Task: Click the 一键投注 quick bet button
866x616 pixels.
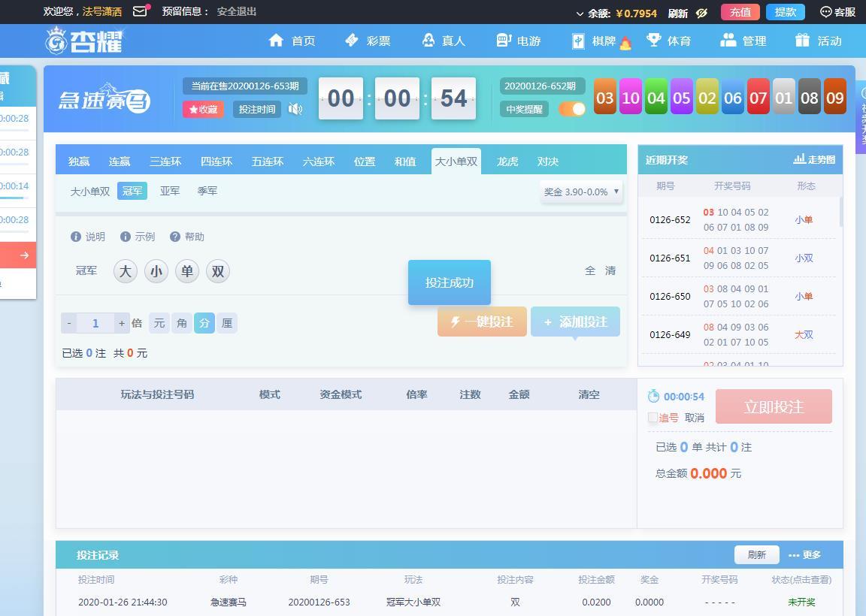Action: point(482,322)
